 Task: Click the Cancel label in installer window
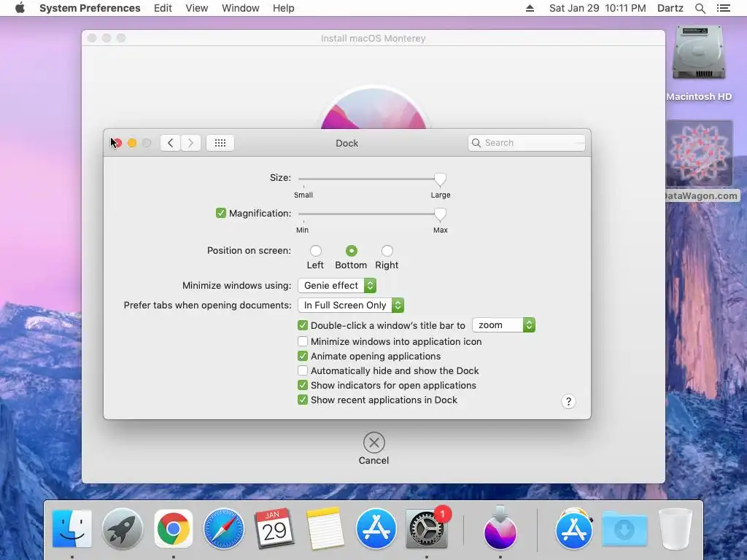pyautogui.click(x=374, y=461)
